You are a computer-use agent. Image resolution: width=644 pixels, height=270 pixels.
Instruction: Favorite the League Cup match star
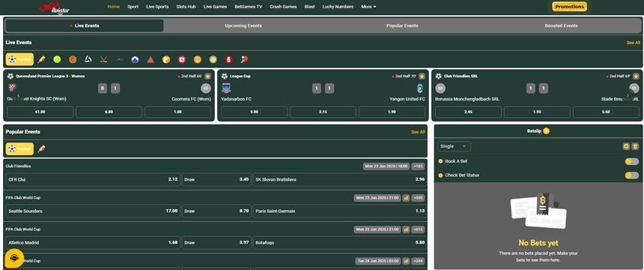pyautogui.click(x=422, y=76)
